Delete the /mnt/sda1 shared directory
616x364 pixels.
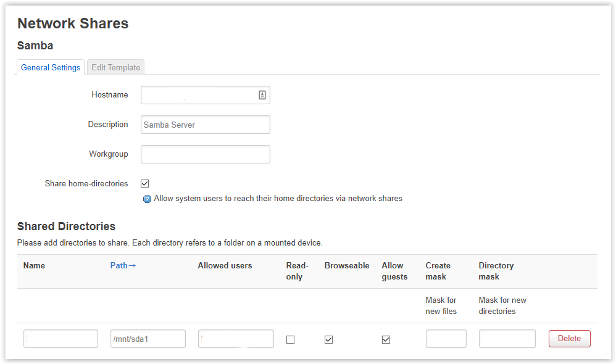[569, 339]
